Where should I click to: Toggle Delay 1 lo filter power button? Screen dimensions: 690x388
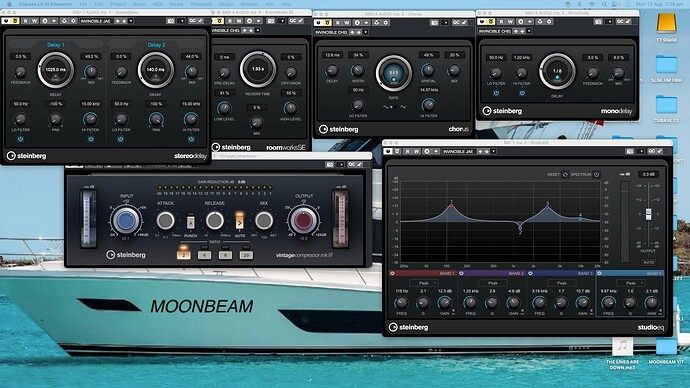click(x=20, y=139)
